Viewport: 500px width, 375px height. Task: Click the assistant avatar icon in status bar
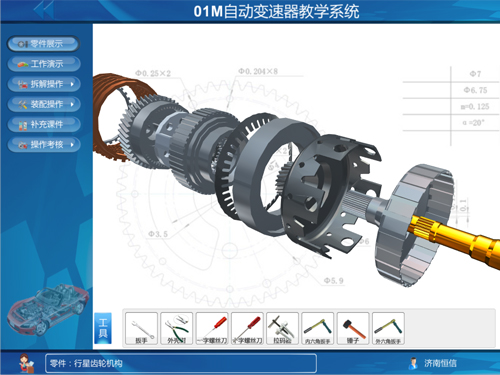point(26,363)
